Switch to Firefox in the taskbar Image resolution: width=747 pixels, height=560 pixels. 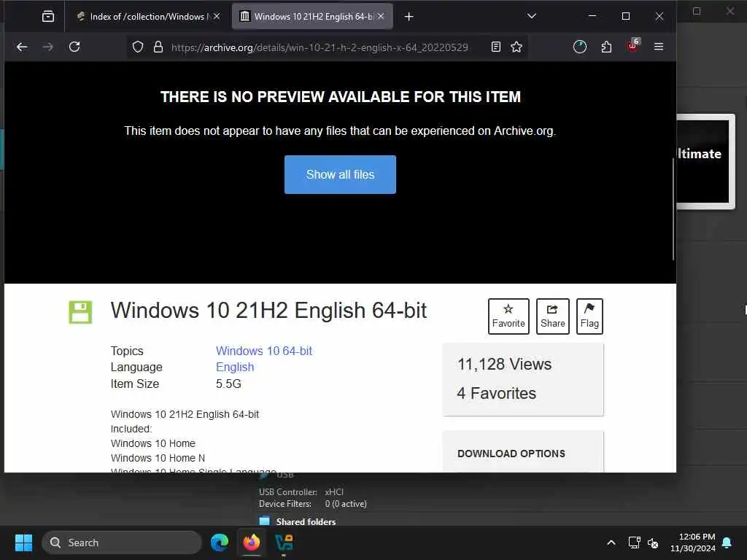252,542
